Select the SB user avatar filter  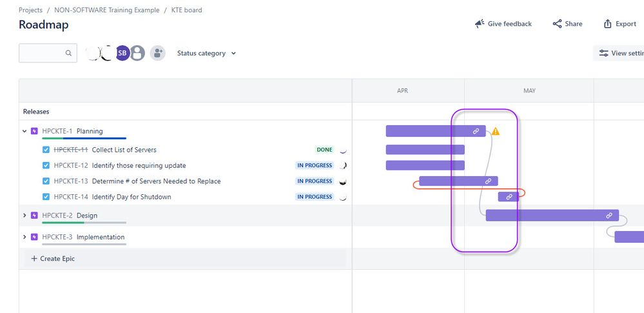tap(122, 53)
